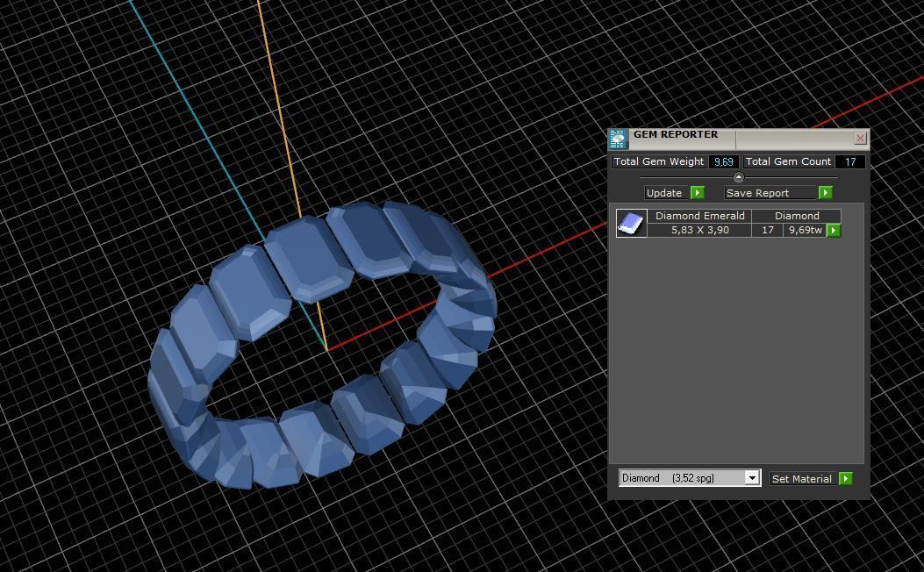Close the Gem Reporter panel
The width and height of the screenshot is (924, 572).
coord(860,139)
